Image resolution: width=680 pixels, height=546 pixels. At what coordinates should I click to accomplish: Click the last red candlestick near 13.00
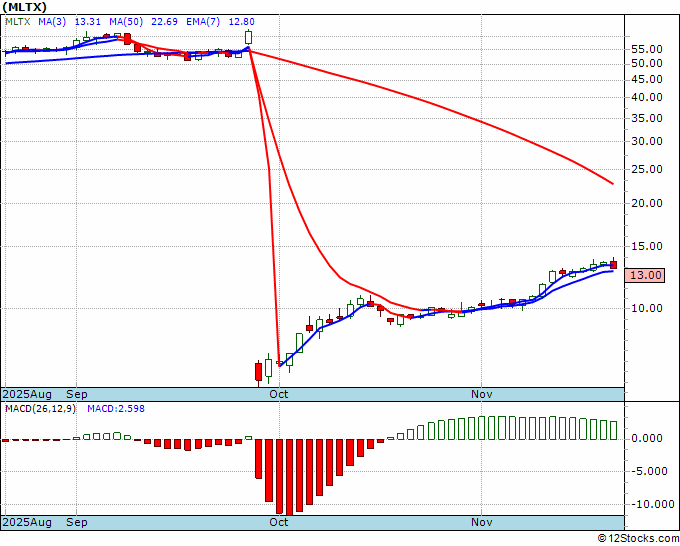(613, 265)
